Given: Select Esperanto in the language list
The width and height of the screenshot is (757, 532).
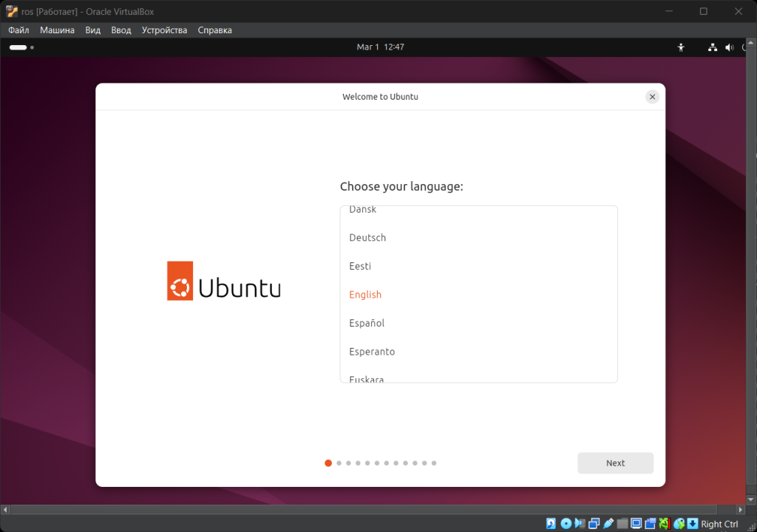Looking at the screenshot, I should [478, 352].
